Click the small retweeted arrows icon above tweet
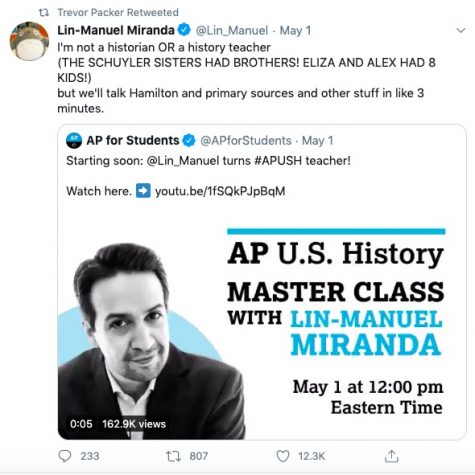Viewport: 475px width, 475px height. coord(44,13)
